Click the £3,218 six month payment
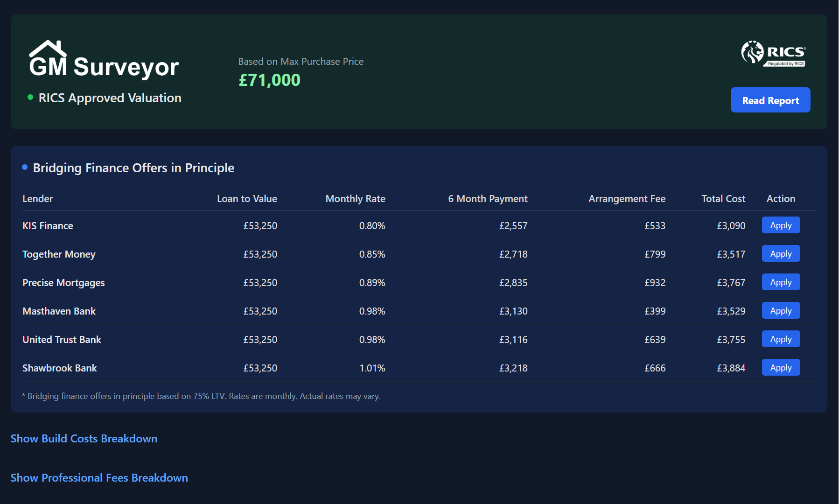This screenshot has height=504, width=839. click(x=513, y=368)
